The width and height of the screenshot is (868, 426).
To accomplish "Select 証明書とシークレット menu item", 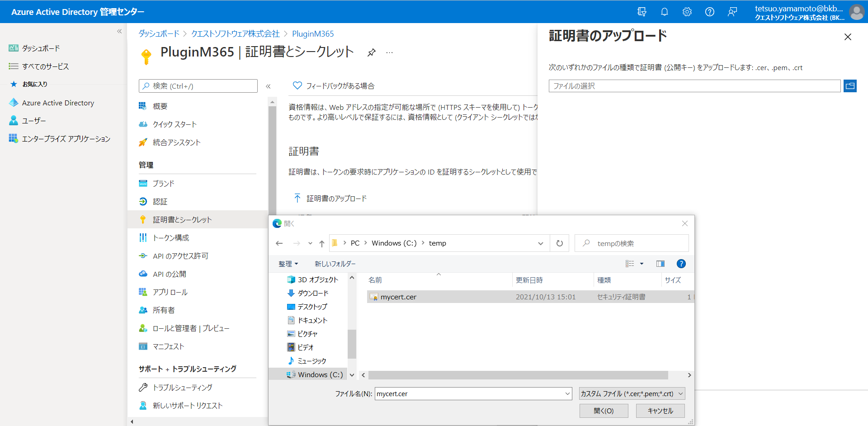I will coord(198,219).
